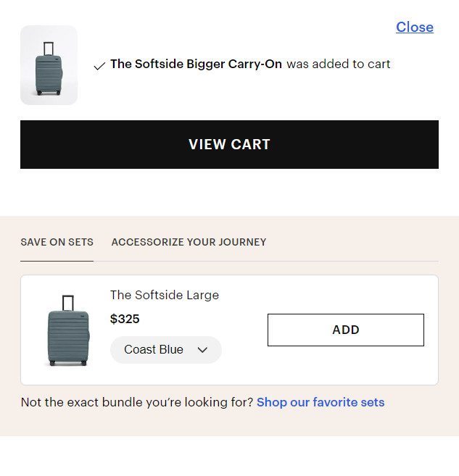Click the wheels of the Softside Large suitcase
This screenshot has height=476, width=459.
click(x=67, y=363)
